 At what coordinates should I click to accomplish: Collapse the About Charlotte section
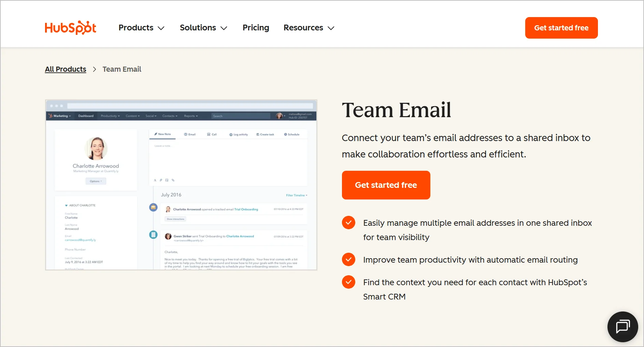coord(66,205)
